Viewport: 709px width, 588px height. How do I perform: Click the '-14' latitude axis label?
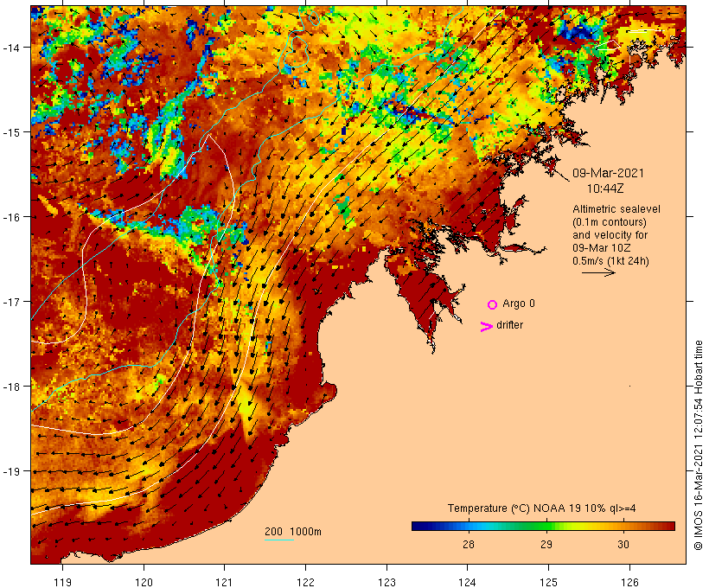(11, 48)
